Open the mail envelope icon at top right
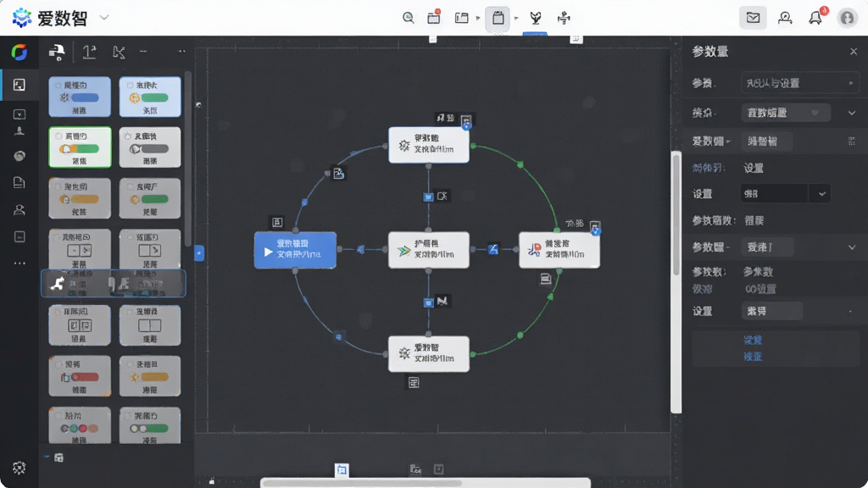Screen dimensions: 868x488 (753, 18)
